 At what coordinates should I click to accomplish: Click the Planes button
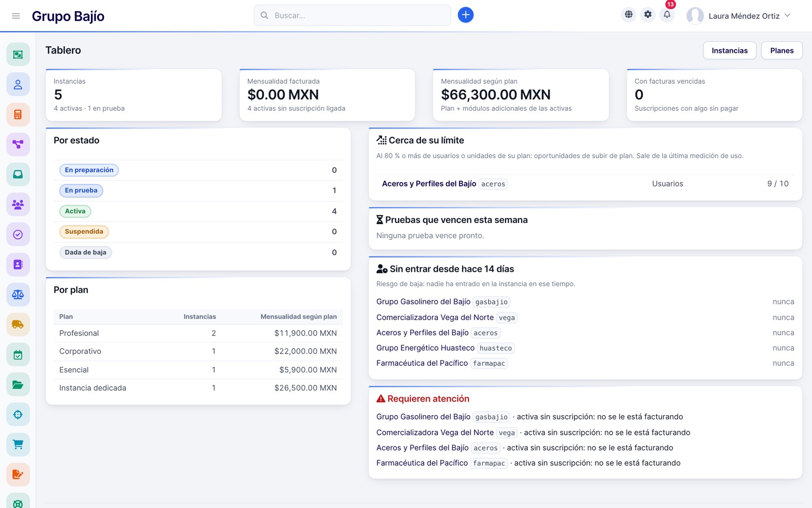(x=782, y=50)
